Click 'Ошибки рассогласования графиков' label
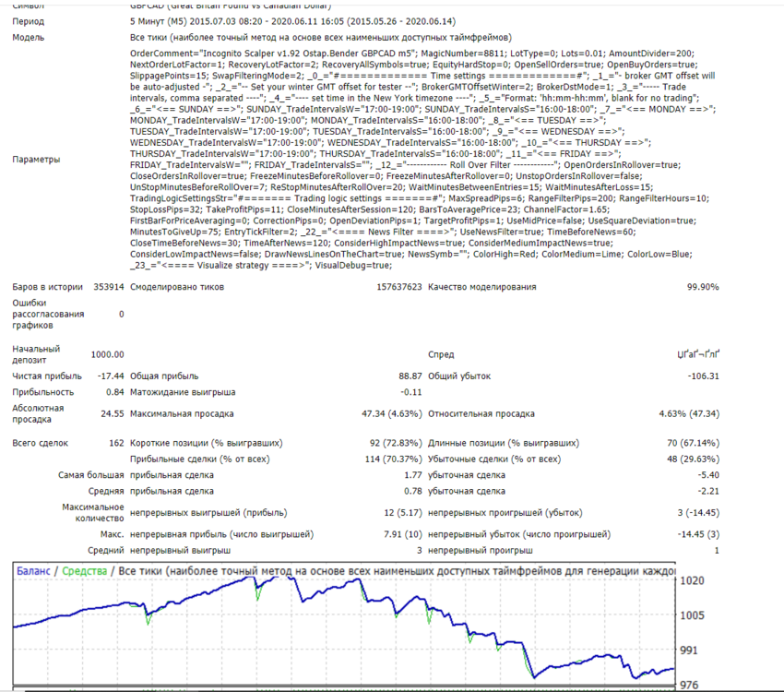Viewport: 784px width, 692px height. click(x=48, y=314)
